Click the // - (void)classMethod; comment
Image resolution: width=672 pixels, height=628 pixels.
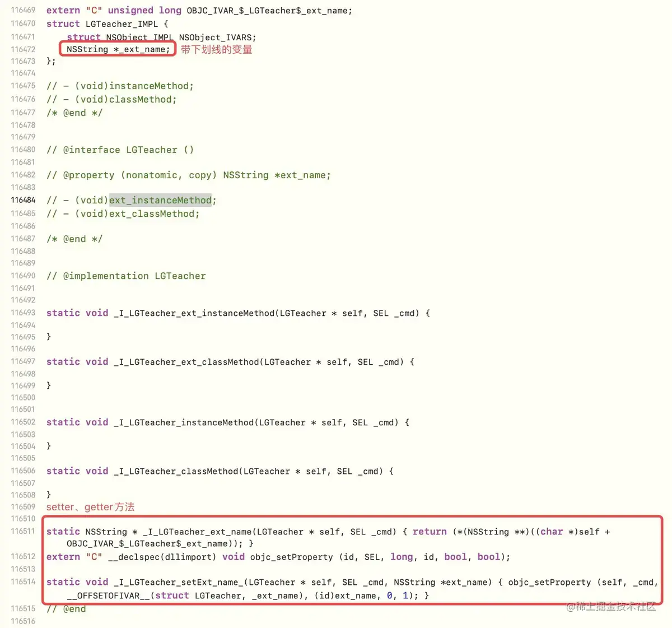pos(111,100)
